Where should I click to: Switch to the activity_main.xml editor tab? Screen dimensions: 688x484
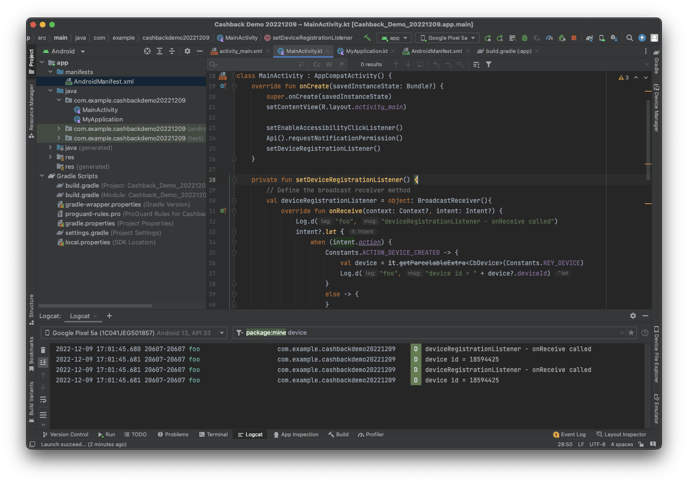coord(238,49)
